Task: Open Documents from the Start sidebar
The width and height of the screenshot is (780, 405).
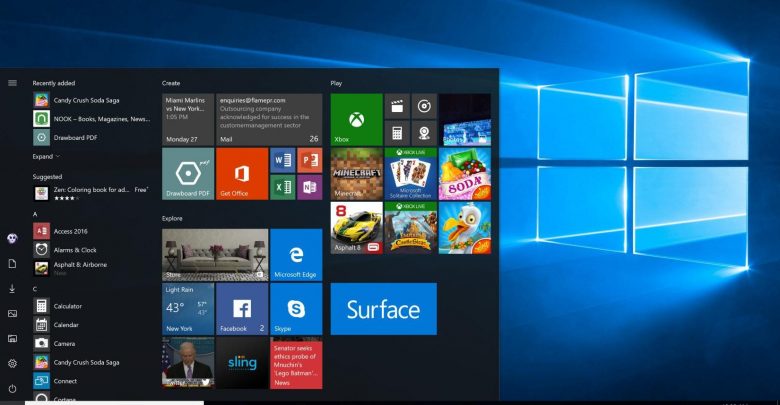Action: pyautogui.click(x=12, y=264)
